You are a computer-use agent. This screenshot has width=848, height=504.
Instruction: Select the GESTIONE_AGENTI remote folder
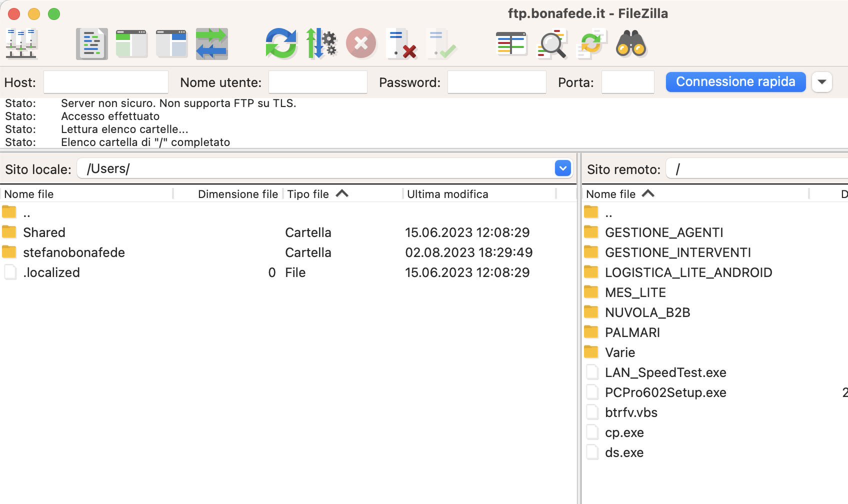pyautogui.click(x=715, y=232)
